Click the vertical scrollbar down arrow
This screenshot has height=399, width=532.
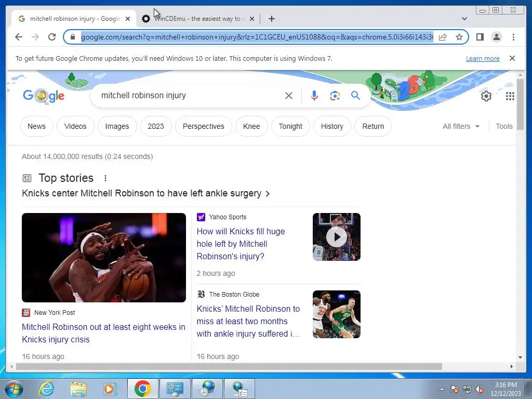point(520,357)
